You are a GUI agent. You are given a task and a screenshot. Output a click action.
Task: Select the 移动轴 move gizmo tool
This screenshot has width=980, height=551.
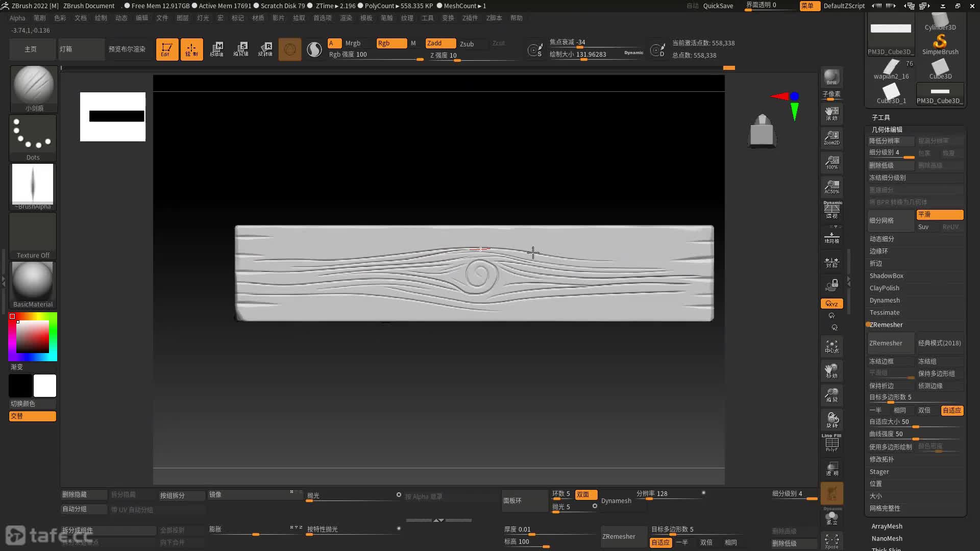pos(216,49)
